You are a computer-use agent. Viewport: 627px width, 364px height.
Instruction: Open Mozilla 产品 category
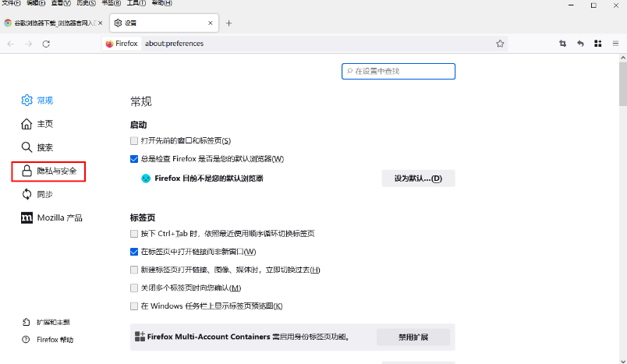[51, 217]
